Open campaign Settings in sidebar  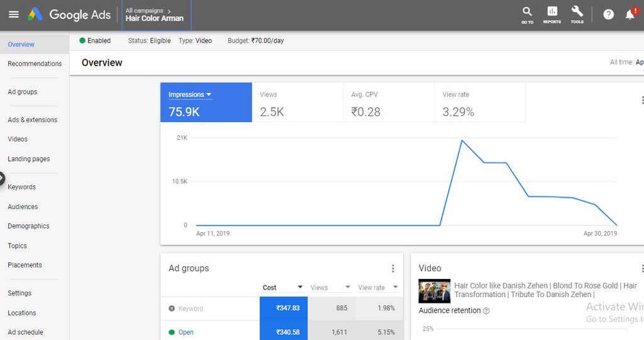point(19,293)
